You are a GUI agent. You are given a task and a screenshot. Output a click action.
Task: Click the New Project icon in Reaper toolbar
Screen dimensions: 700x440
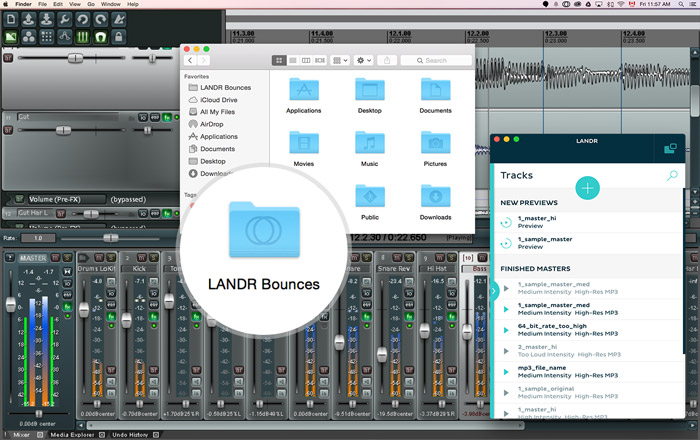[11, 19]
